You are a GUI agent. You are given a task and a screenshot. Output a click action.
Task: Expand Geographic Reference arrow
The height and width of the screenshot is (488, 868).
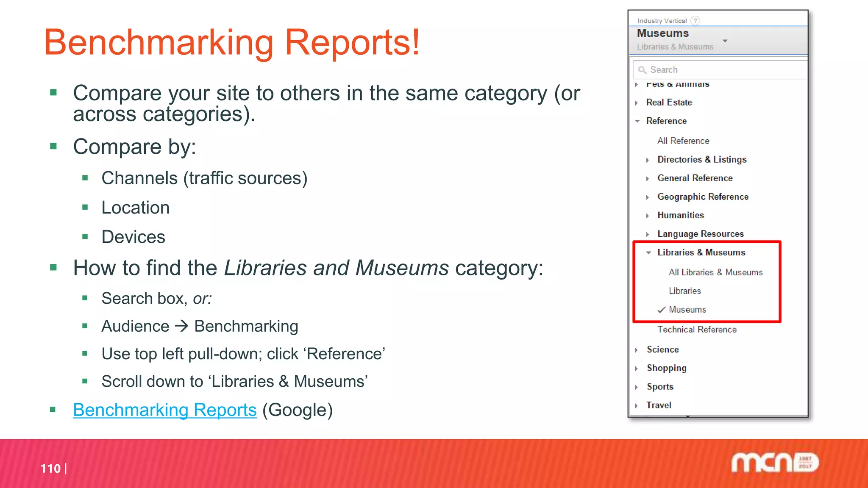coord(648,197)
